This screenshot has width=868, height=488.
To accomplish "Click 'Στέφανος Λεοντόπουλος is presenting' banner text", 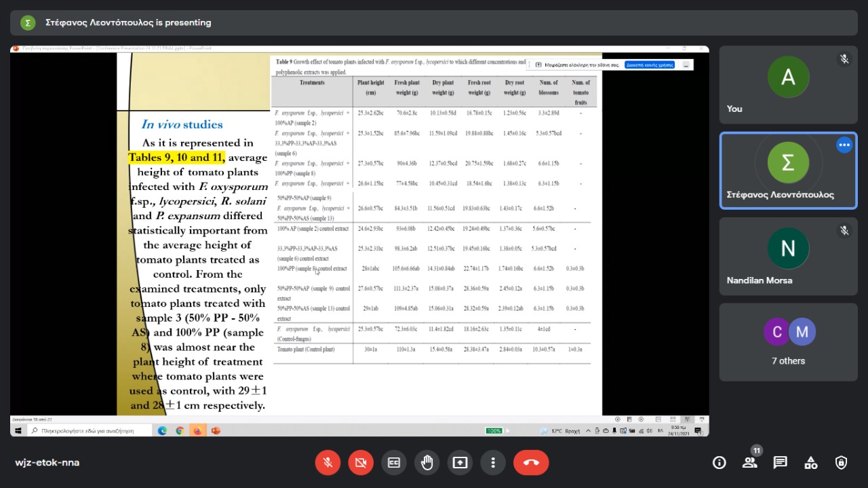I will click(128, 22).
